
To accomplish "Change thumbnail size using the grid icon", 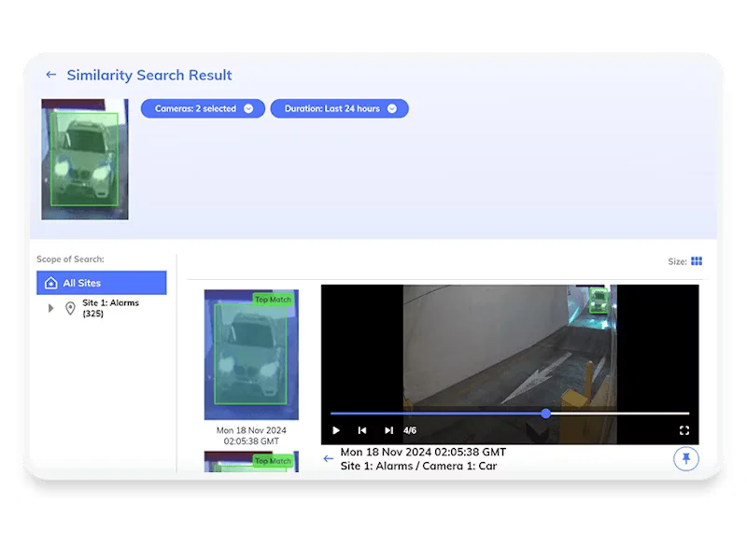I will pyautogui.click(x=697, y=261).
